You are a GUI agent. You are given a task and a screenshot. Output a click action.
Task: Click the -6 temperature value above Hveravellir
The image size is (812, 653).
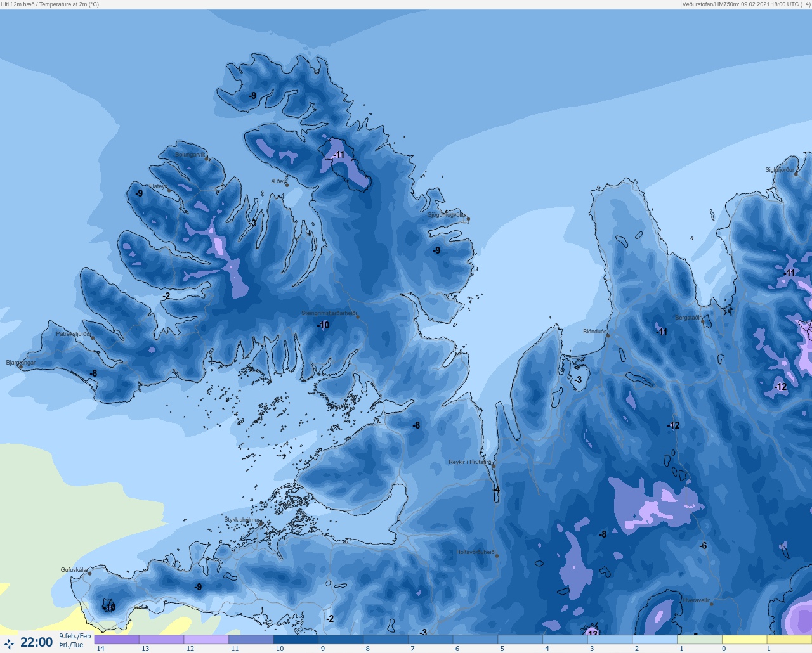pyautogui.click(x=703, y=546)
